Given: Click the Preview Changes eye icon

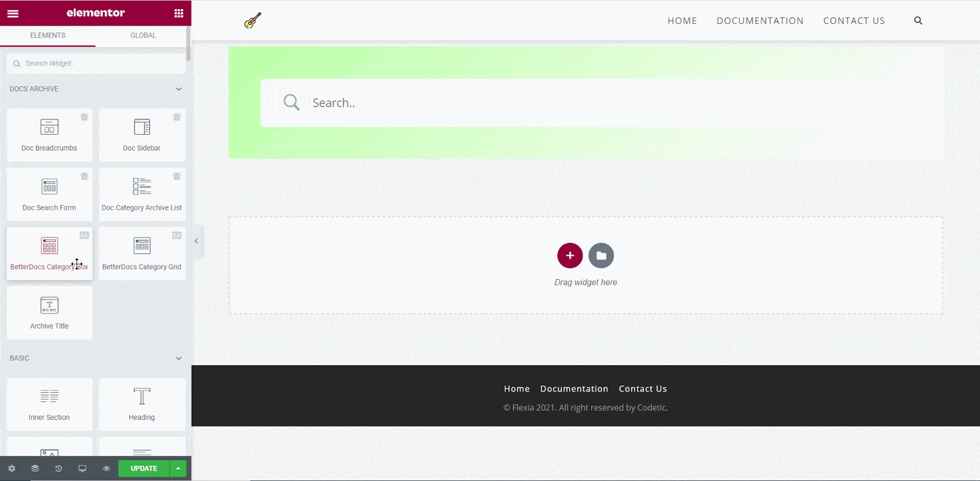Looking at the screenshot, I should (106, 468).
